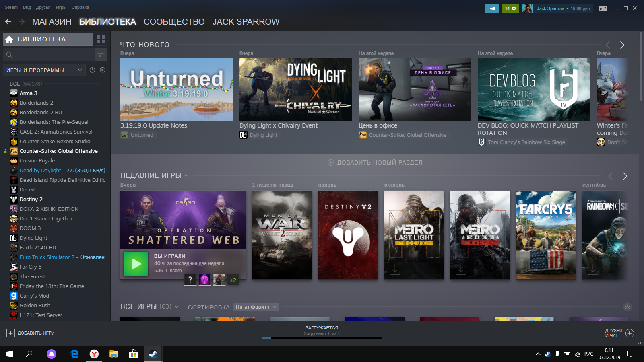Open the Игры menu

(x=61, y=7)
